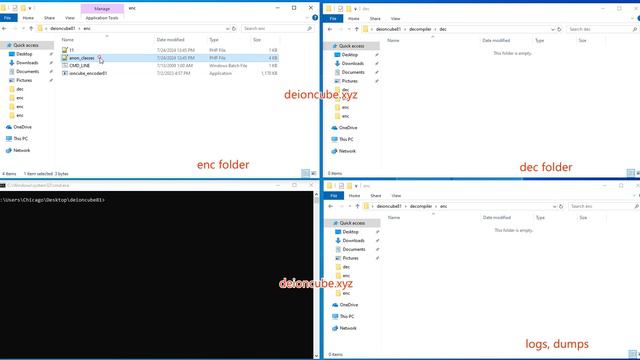Switch Application Tools window to details view
This screenshot has width=640, height=360.
click(305, 173)
